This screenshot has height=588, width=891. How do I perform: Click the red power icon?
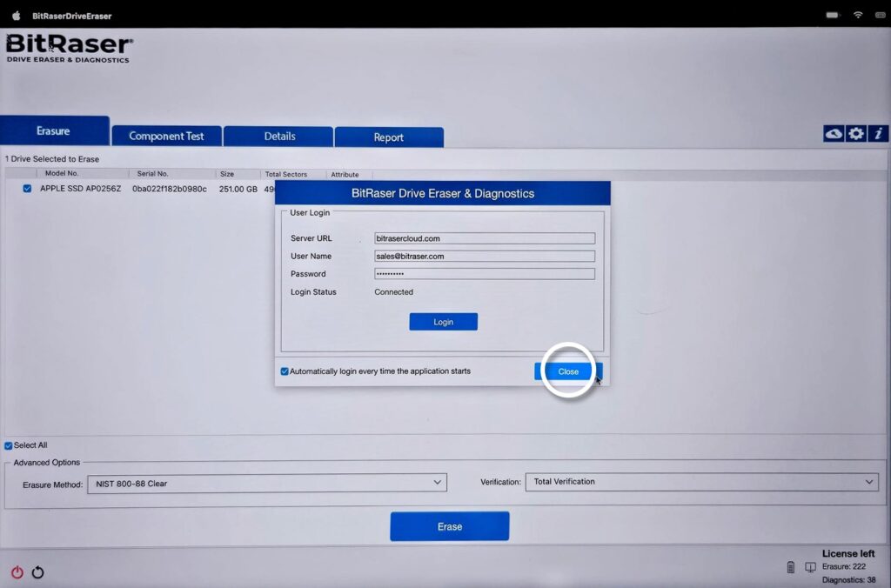click(x=17, y=572)
